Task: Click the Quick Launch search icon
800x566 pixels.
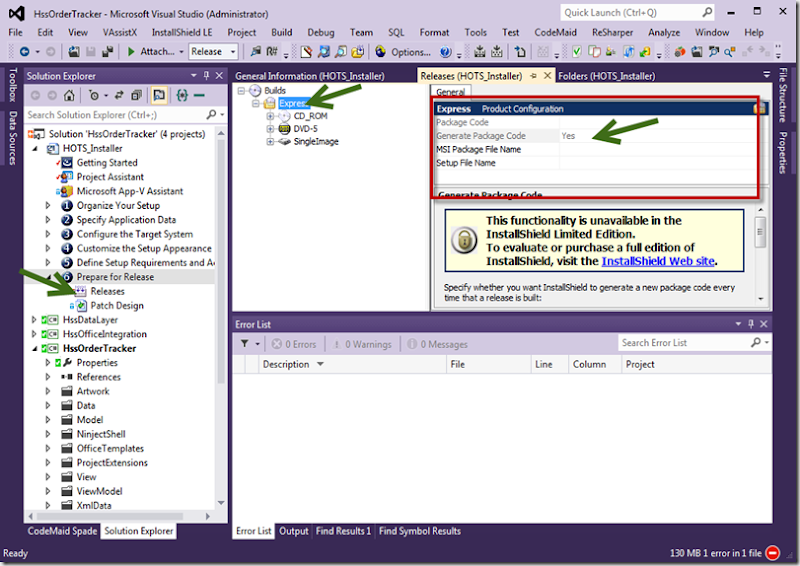Action: pos(707,12)
